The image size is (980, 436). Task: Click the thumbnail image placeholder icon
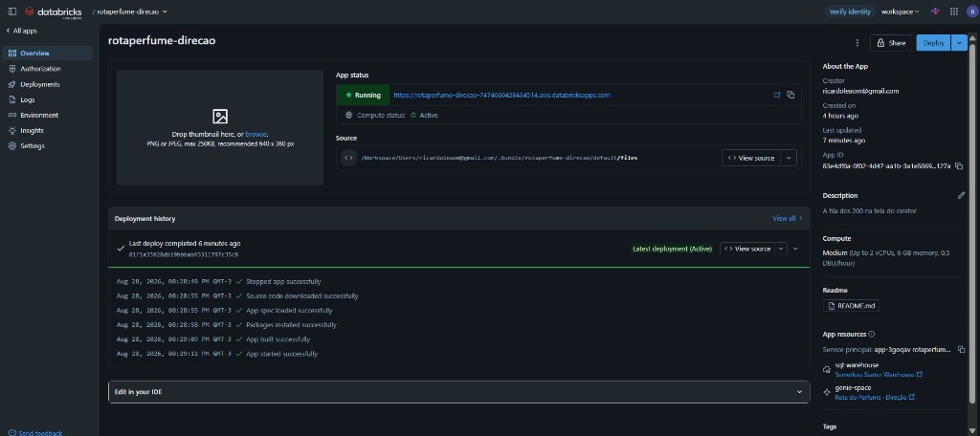point(220,117)
